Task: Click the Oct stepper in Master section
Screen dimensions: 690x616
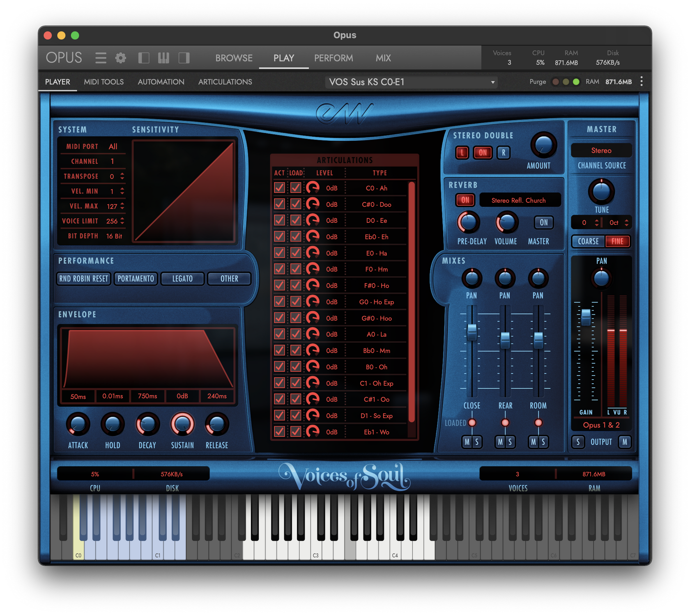Action: coord(626,222)
